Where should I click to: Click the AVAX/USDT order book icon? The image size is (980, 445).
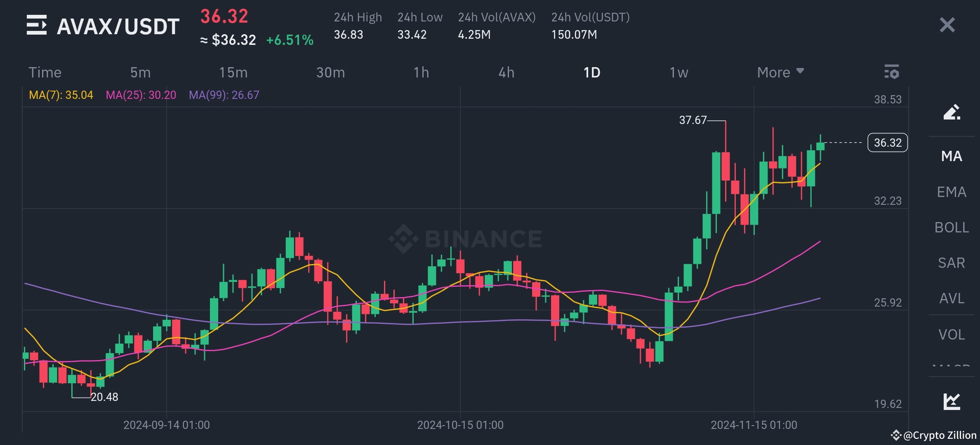(37, 26)
